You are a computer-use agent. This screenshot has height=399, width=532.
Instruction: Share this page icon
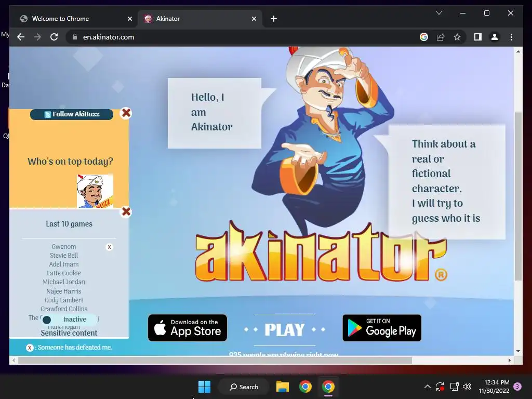pyautogui.click(x=441, y=37)
